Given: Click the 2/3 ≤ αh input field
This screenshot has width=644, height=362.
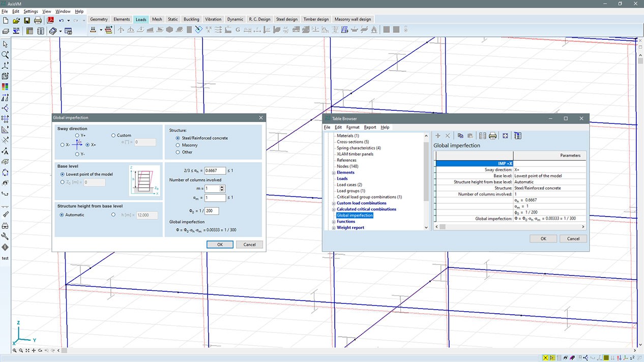Looking at the screenshot, I should [215, 171].
